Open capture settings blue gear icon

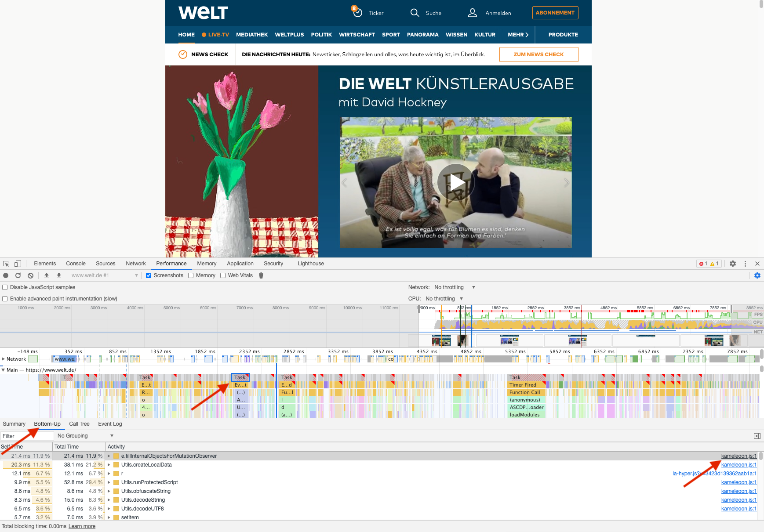757,275
